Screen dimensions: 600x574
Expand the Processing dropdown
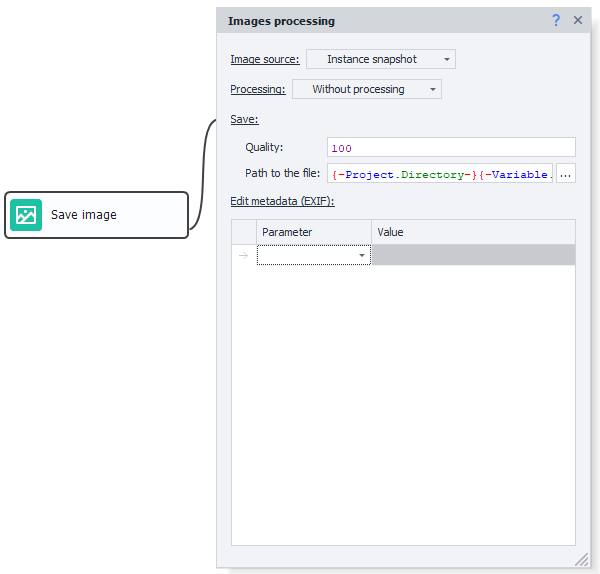[366, 89]
